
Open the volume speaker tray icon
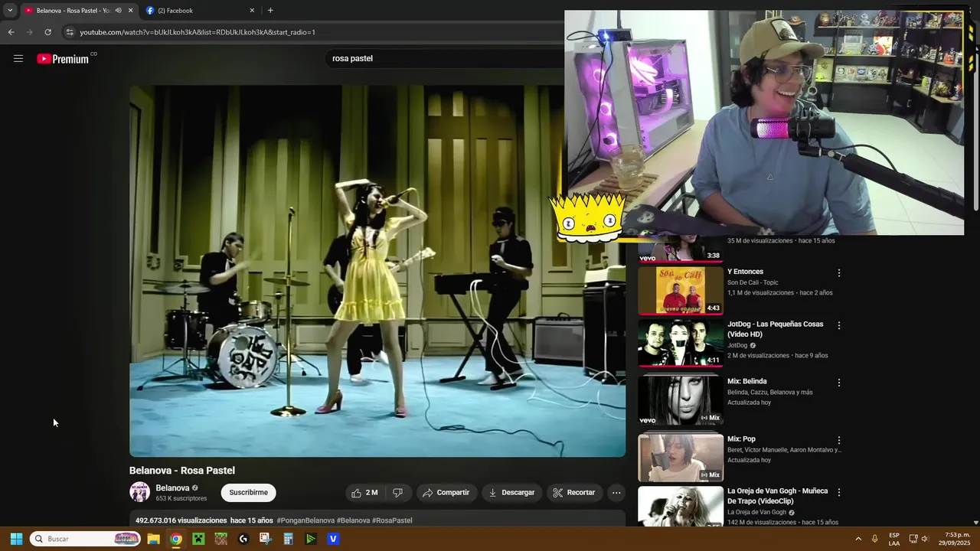pos(925,539)
